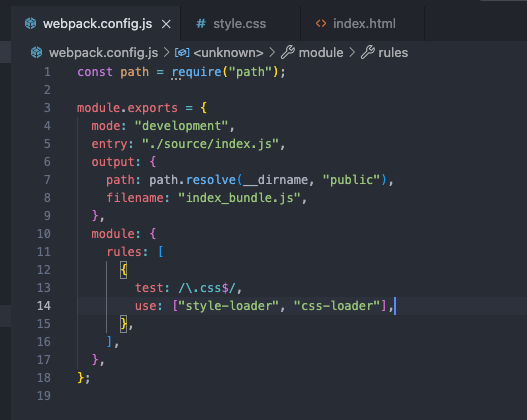The height and width of the screenshot is (420, 527).
Task: Switch to the index.html tab
Action: 363,24
